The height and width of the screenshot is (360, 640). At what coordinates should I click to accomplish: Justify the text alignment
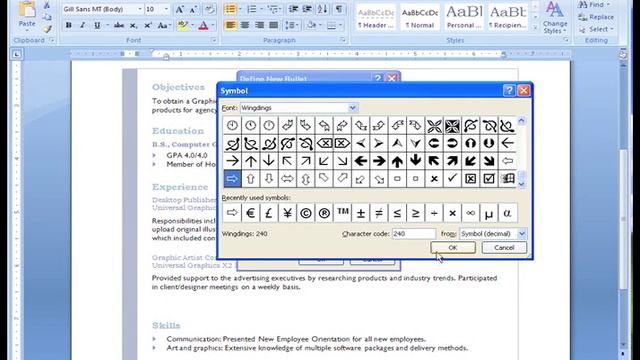(x=273, y=25)
